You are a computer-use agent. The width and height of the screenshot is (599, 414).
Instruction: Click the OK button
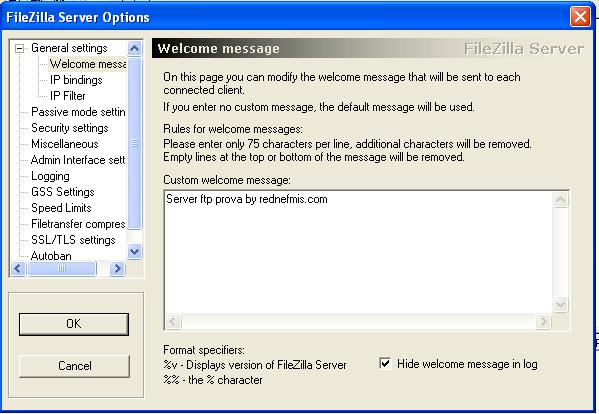pyautogui.click(x=74, y=324)
